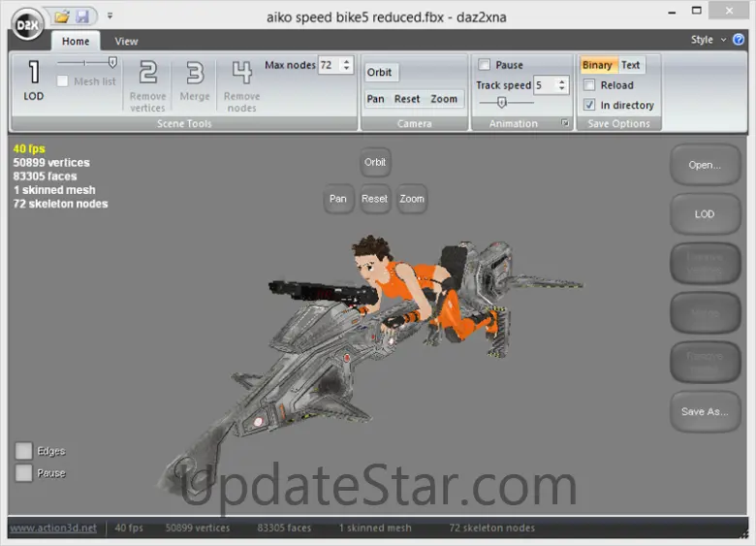Expand the quick access toolbar dropdown
The width and height of the screenshot is (756, 546).
(110, 16)
